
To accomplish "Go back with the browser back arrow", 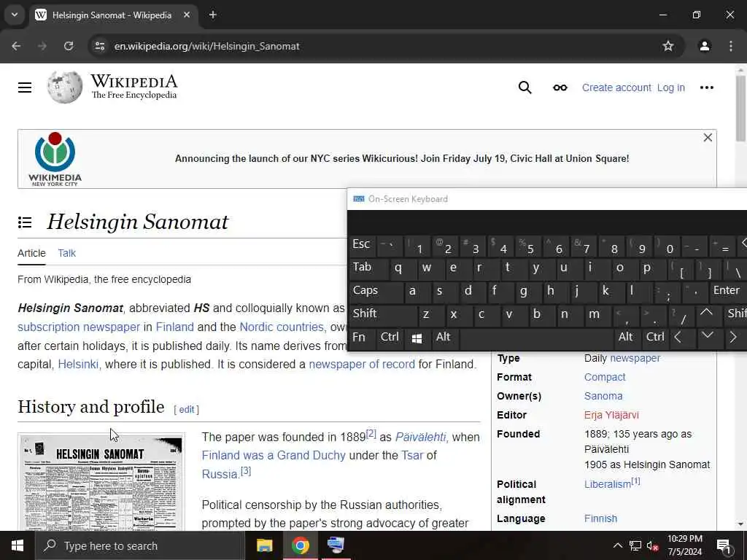I will [16, 46].
